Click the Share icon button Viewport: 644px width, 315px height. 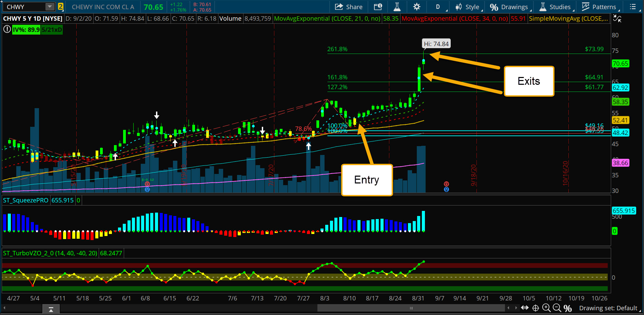tap(339, 7)
